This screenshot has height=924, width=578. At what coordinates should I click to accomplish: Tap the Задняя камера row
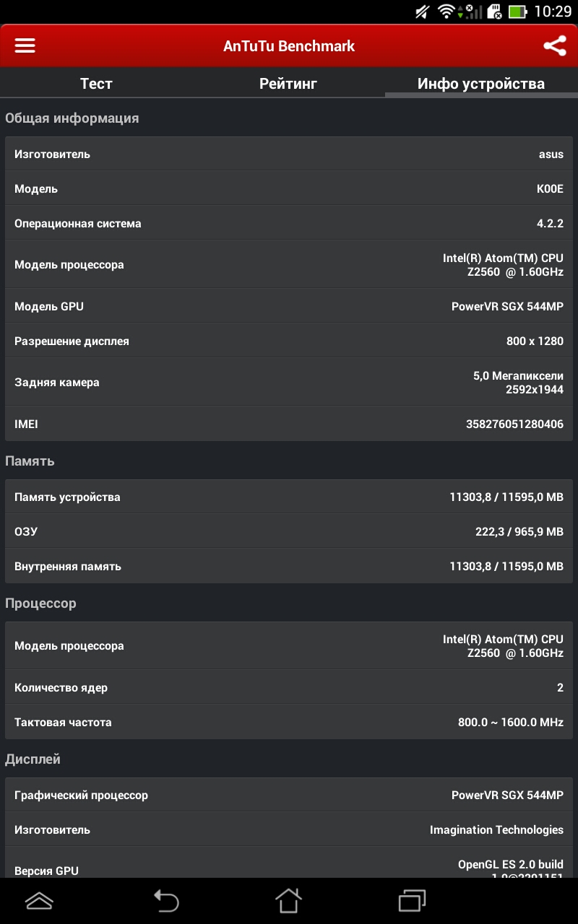(x=289, y=382)
